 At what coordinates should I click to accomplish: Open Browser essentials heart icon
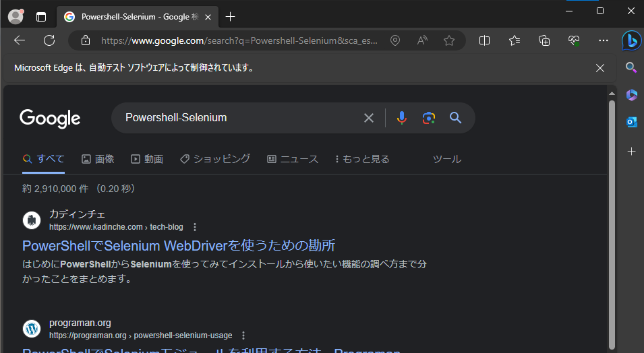point(574,40)
